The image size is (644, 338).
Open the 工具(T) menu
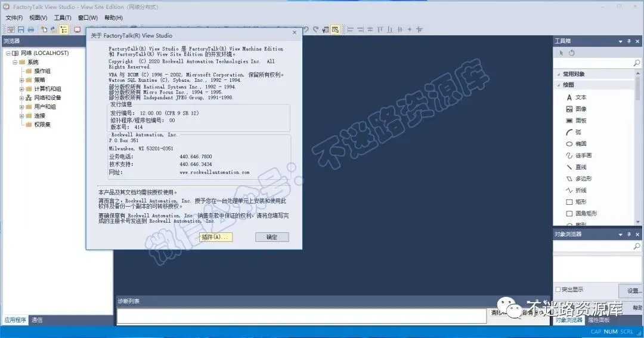coord(63,18)
